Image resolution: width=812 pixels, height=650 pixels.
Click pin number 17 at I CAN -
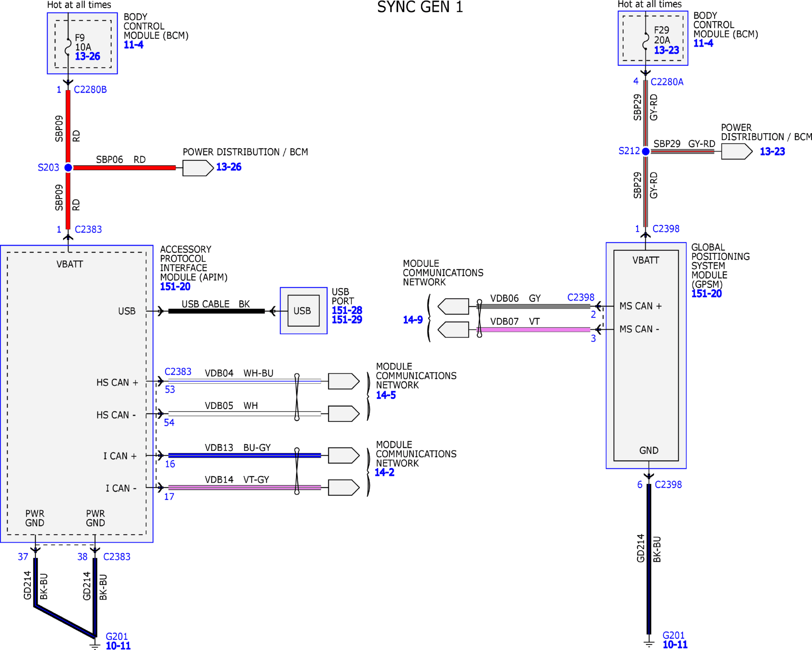[169, 497]
